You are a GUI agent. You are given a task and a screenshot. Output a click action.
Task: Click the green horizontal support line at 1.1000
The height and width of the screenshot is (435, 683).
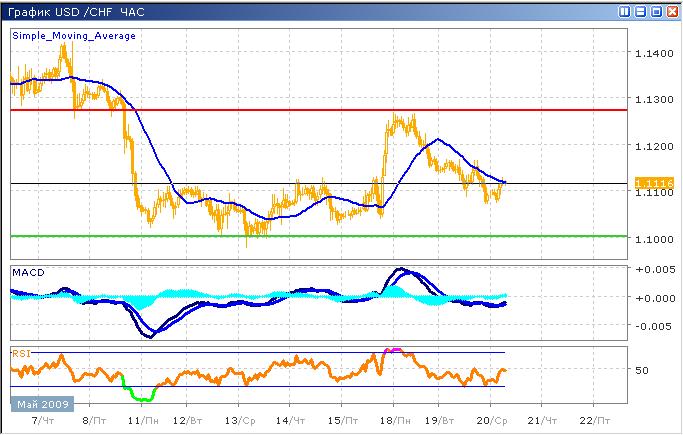[319, 236]
